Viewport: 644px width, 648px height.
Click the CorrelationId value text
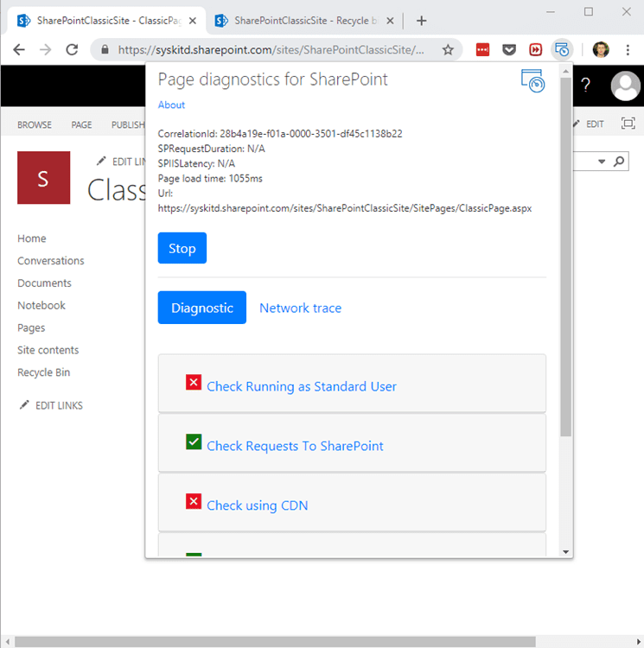[x=311, y=133]
